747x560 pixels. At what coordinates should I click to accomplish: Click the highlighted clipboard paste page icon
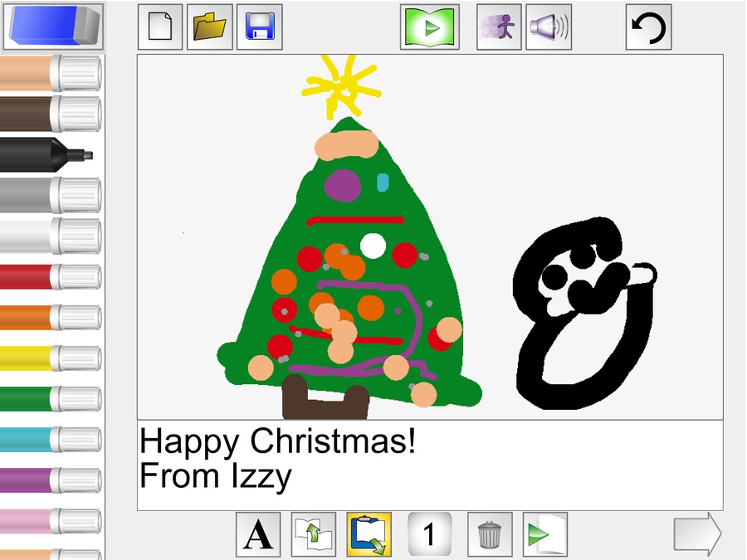click(369, 534)
